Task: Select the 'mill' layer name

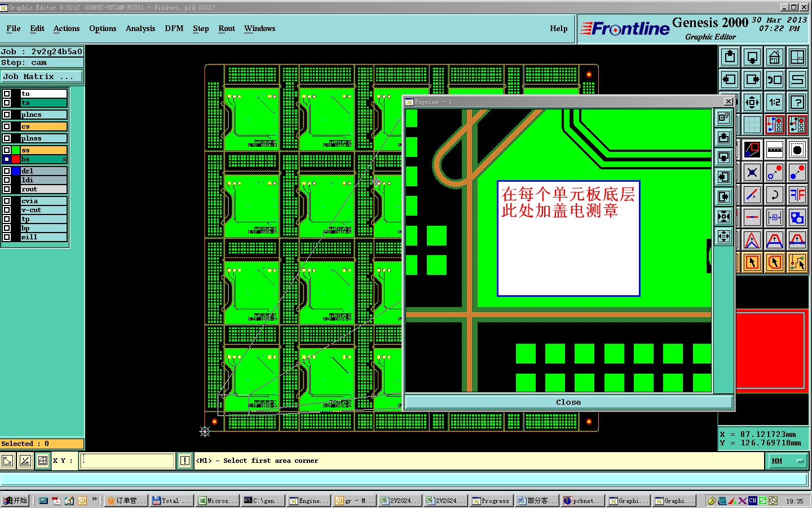Action: (44, 237)
